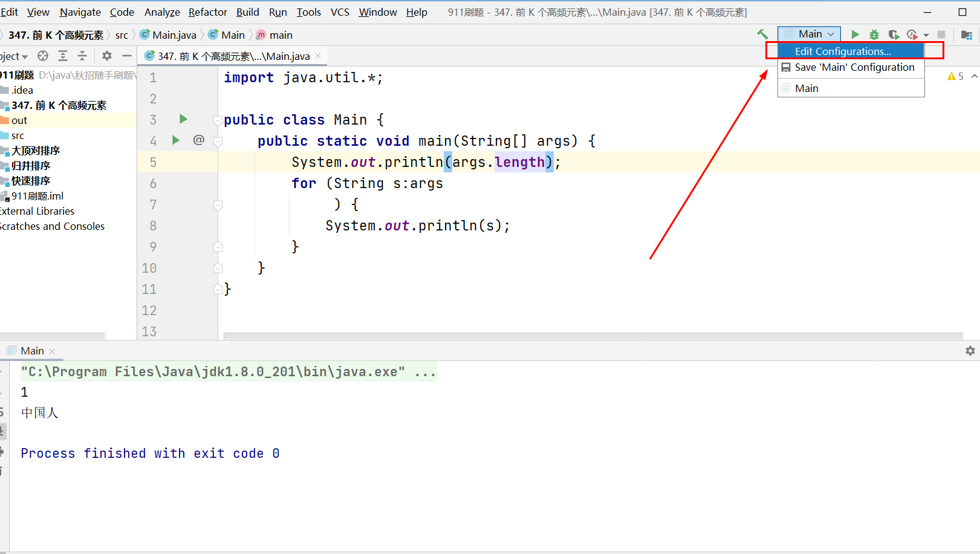Click the main method breadcrumb
980x554 pixels.
(275, 35)
